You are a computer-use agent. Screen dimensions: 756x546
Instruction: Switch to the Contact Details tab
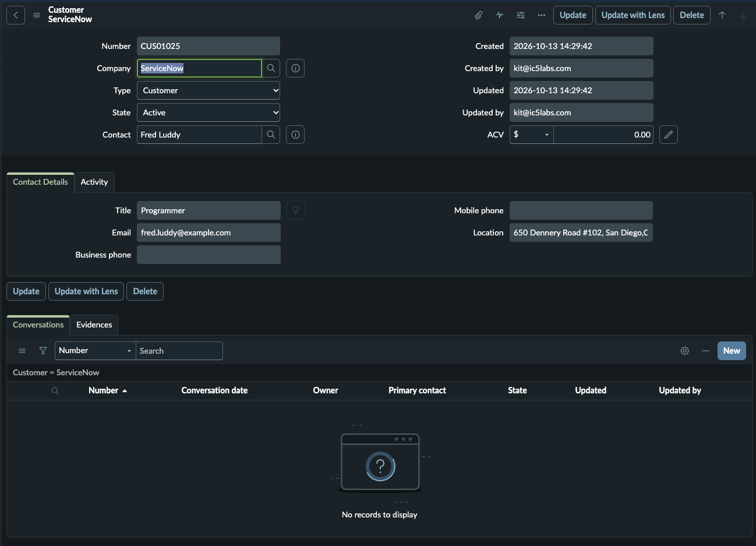(40, 182)
